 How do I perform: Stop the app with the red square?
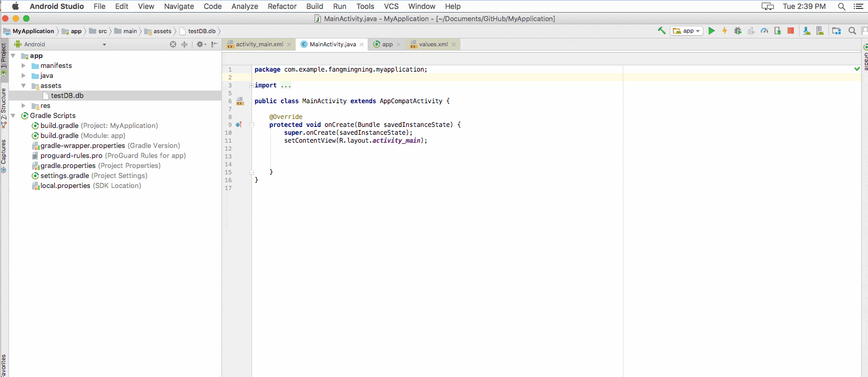pyautogui.click(x=791, y=31)
